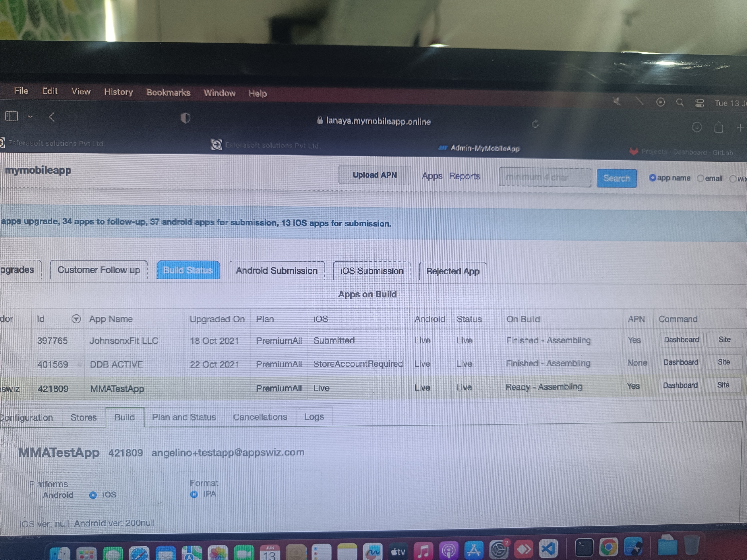
Task: Open Spotlight search in the menu bar
Action: (x=680, y=103)
